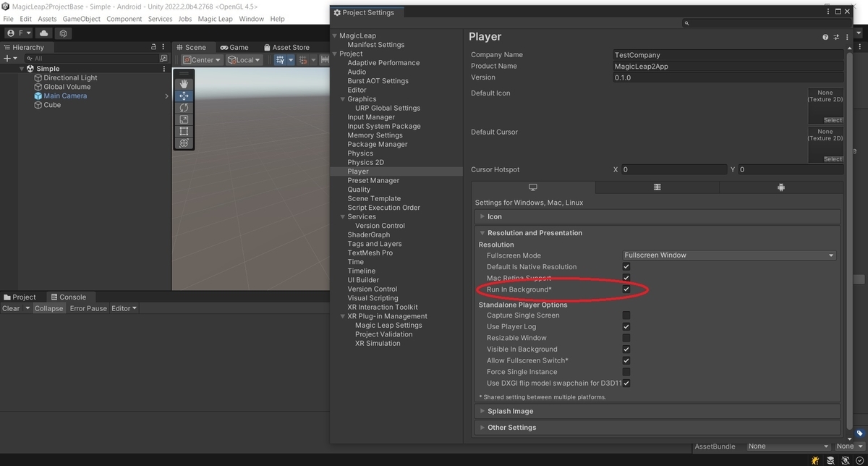The image size is (868, 466).
Task: Select the Rect tool in Scene toolbar
Action: (x=184, y=131)
